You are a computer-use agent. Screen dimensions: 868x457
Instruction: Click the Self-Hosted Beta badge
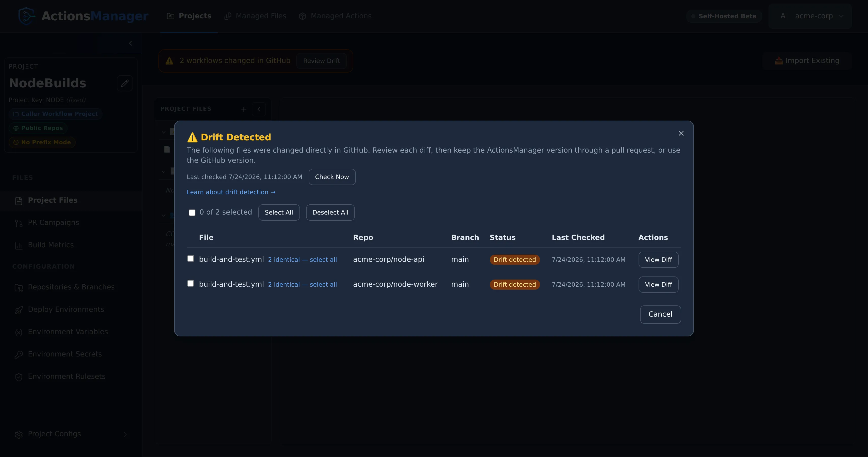(x=724, y=16)
